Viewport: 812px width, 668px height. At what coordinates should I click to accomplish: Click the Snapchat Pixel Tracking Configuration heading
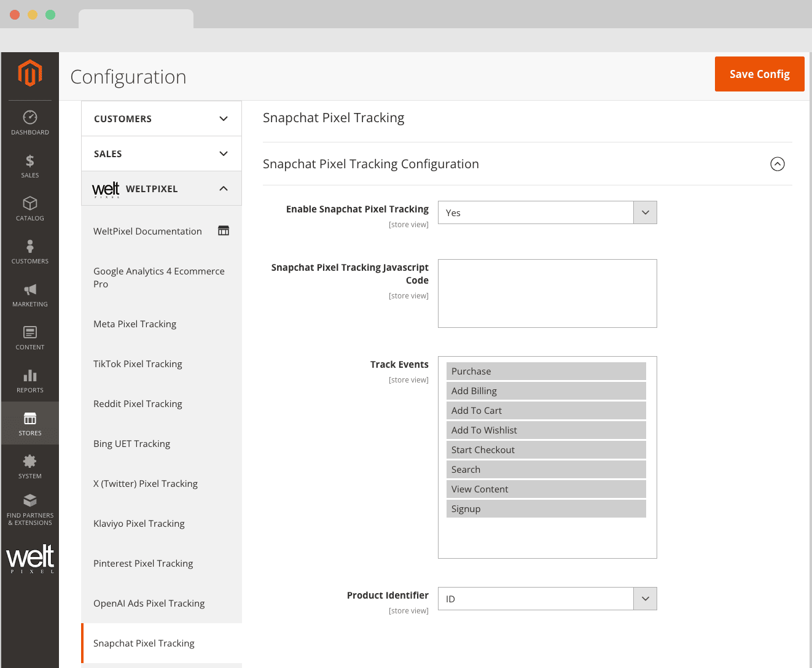pos(371,164)
